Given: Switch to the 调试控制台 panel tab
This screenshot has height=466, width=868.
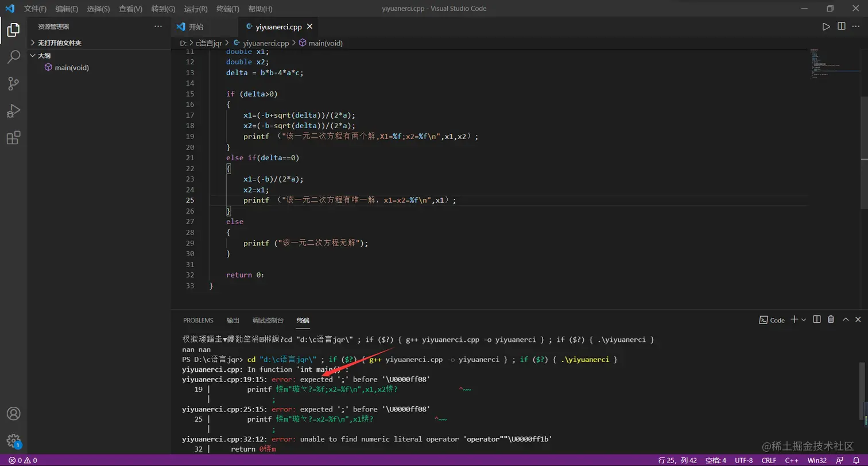Looking at the screenshot, I should coord(268,320).
